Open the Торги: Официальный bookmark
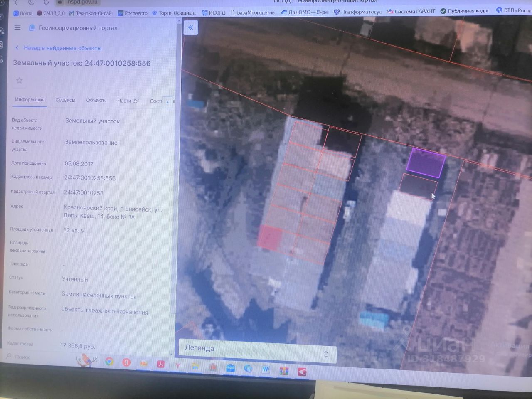Image resolution: width=532 pixels, height=399 pixels. (174, 13)
